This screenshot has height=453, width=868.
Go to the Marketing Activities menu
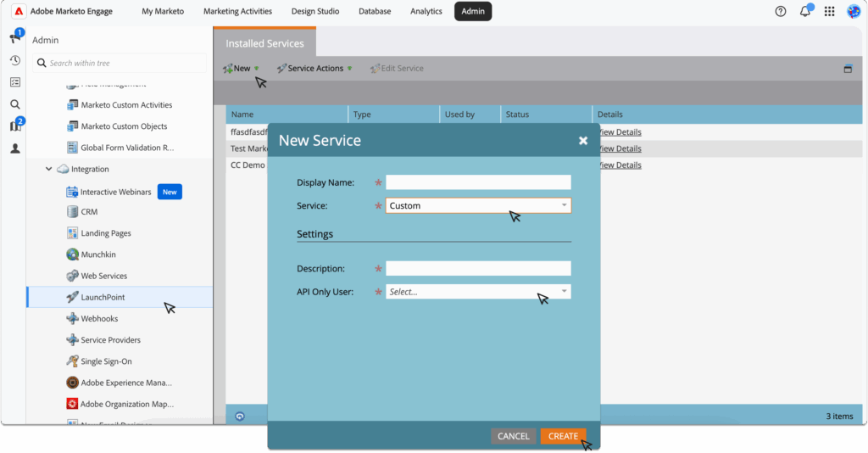[237, 11]
